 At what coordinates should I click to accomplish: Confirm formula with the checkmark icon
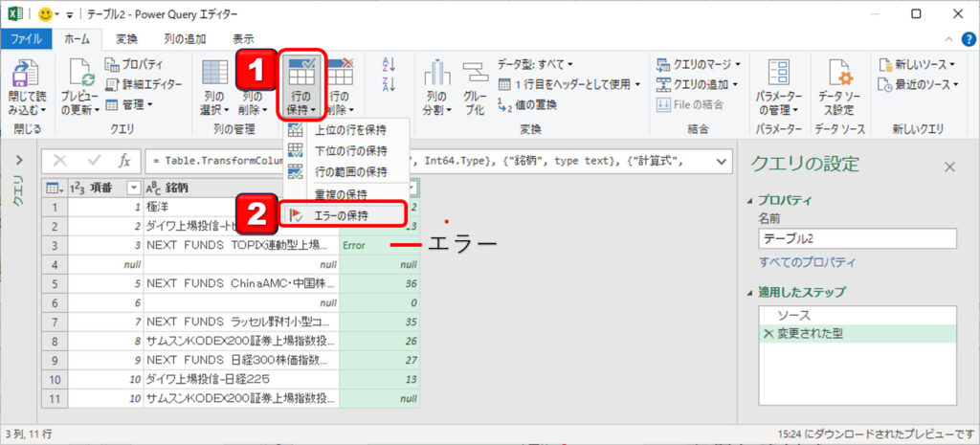click(x=95, y=161)
